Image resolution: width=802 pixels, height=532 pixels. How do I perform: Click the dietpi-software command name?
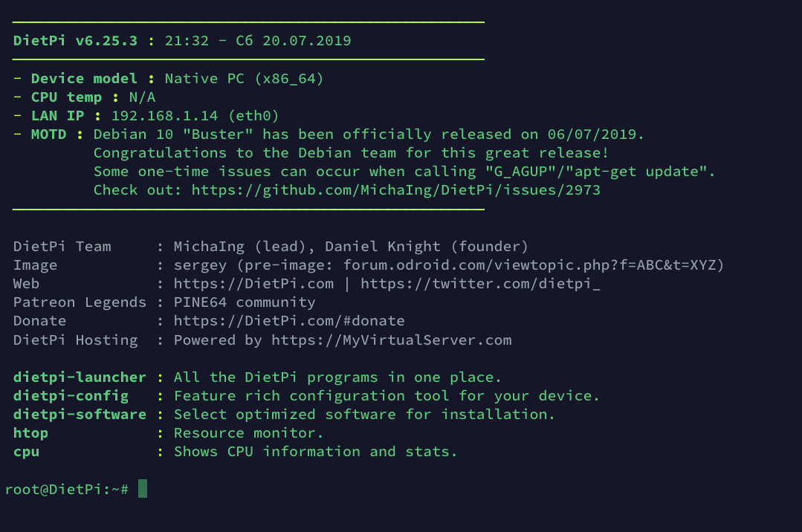(x=80, y=415)
